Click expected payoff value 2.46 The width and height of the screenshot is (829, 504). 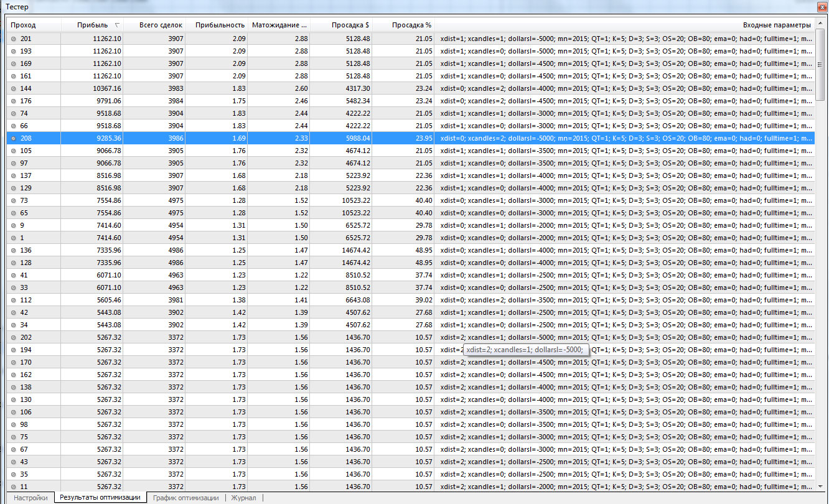301,101
